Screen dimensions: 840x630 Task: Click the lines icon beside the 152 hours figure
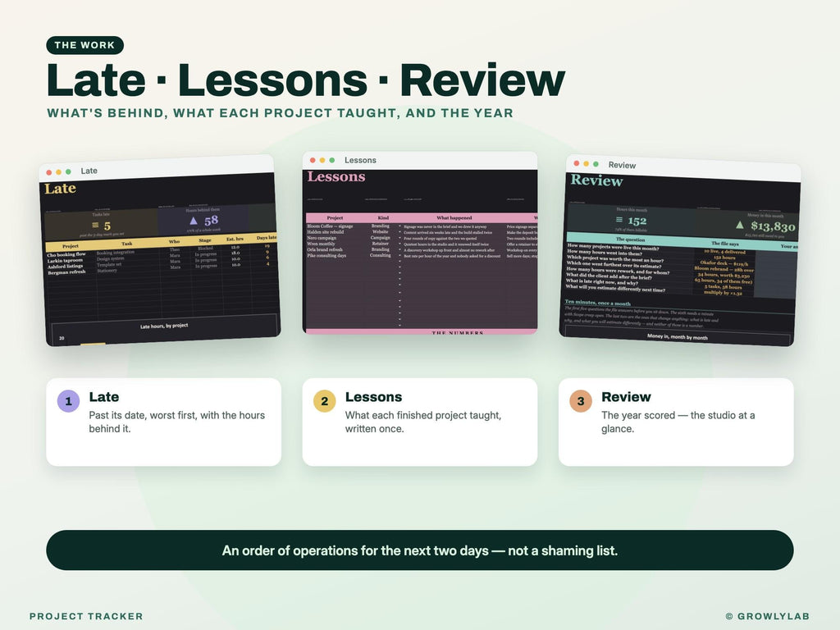click(619, 220)
